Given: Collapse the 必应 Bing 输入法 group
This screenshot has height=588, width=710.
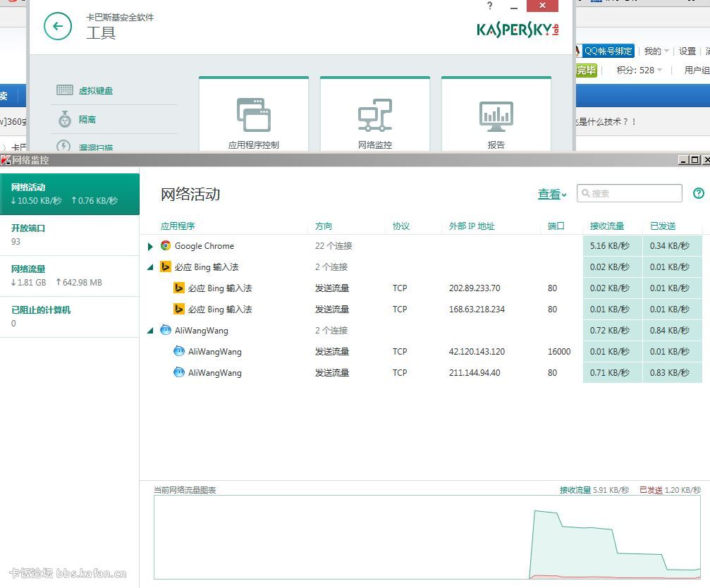Looking at the screenshot, I should (150, 267).
